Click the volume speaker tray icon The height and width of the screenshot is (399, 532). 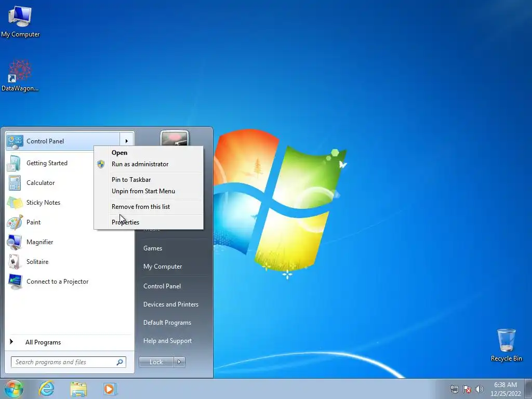click(480, 389)
